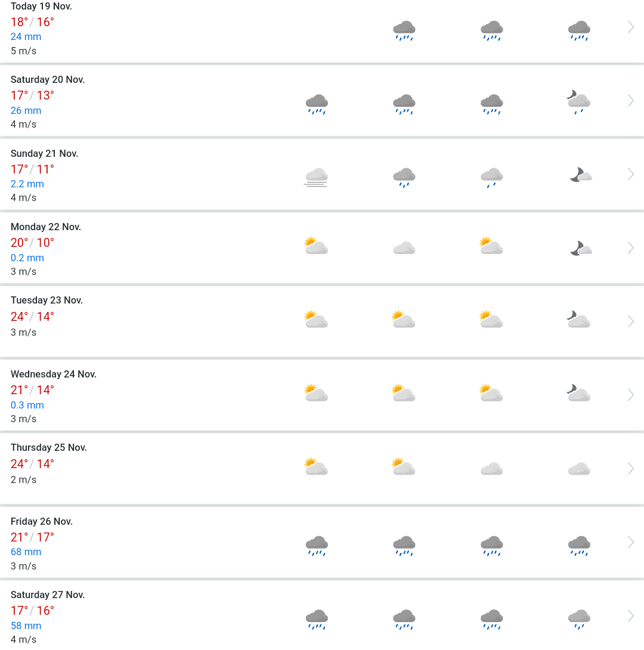Click the cloudy icon on Monday 22 Nov.
The image size is (644, 650).
[404, 248]
